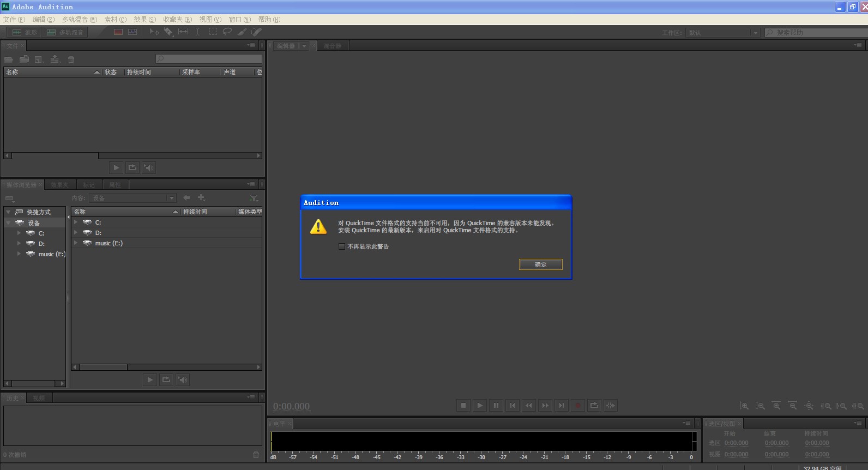This screenshot has width=868, height=470.
Task: Select the Move tool
Action: 154,32
